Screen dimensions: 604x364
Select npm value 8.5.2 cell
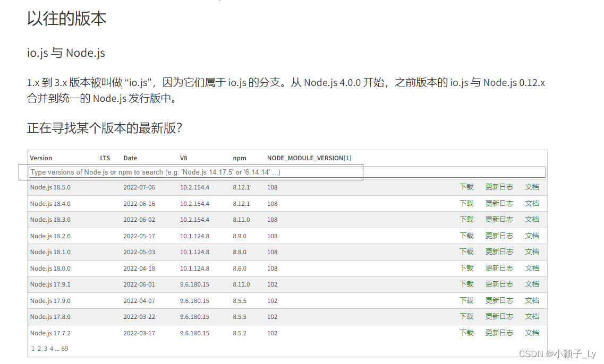(x=240, y=333)
